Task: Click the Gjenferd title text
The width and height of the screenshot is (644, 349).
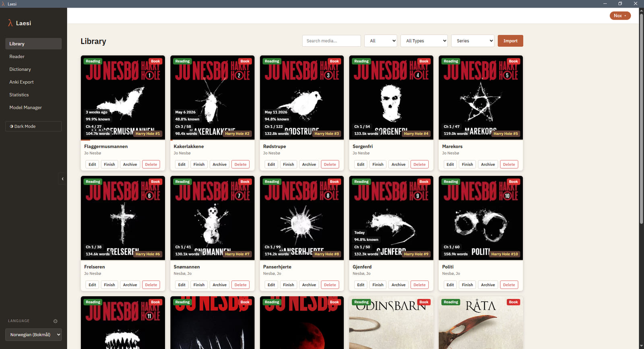Action: pyautogui.click(x=362, y=267)
